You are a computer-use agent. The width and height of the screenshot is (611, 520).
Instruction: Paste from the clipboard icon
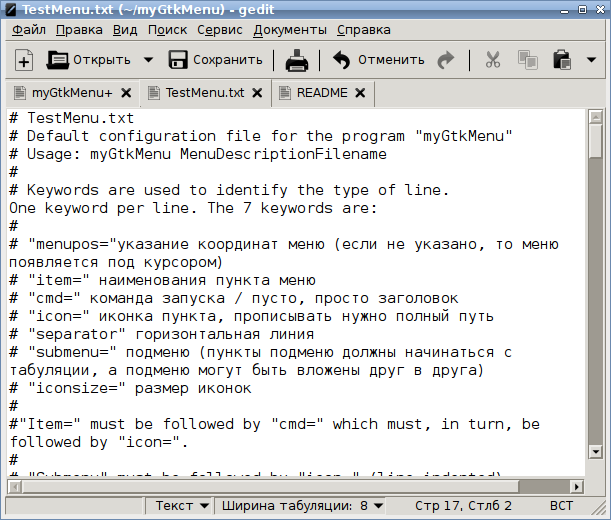pyautogui.click(x=562, y=60)
